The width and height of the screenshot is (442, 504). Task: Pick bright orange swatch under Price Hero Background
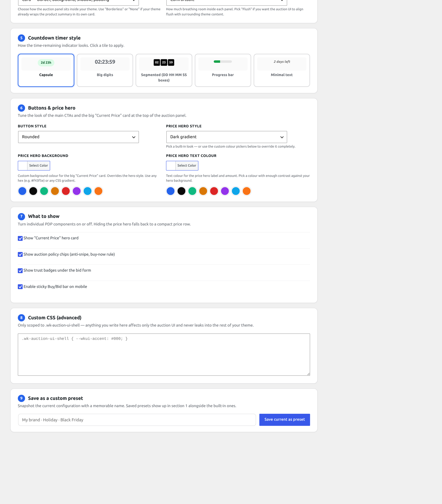(x=98, y=191)
